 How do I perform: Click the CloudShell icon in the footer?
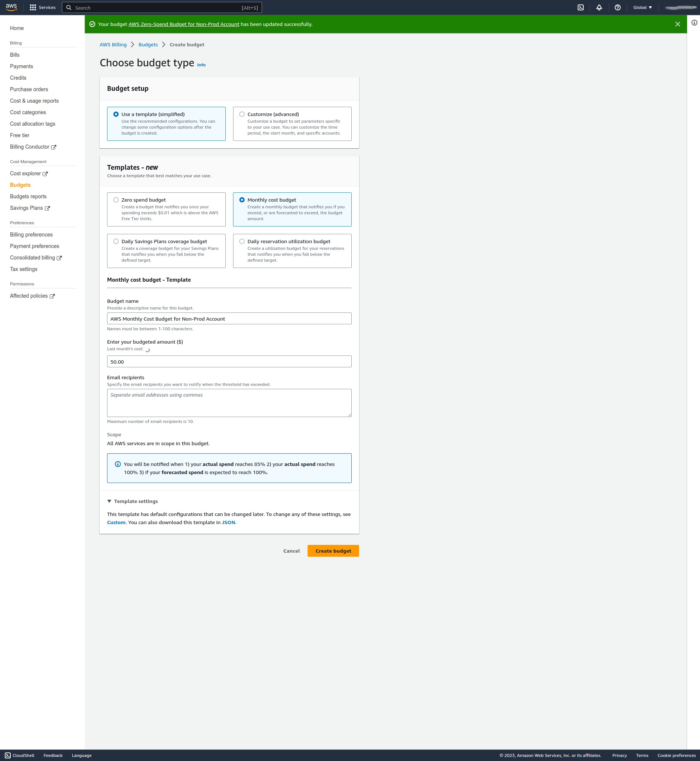[7, 755]
